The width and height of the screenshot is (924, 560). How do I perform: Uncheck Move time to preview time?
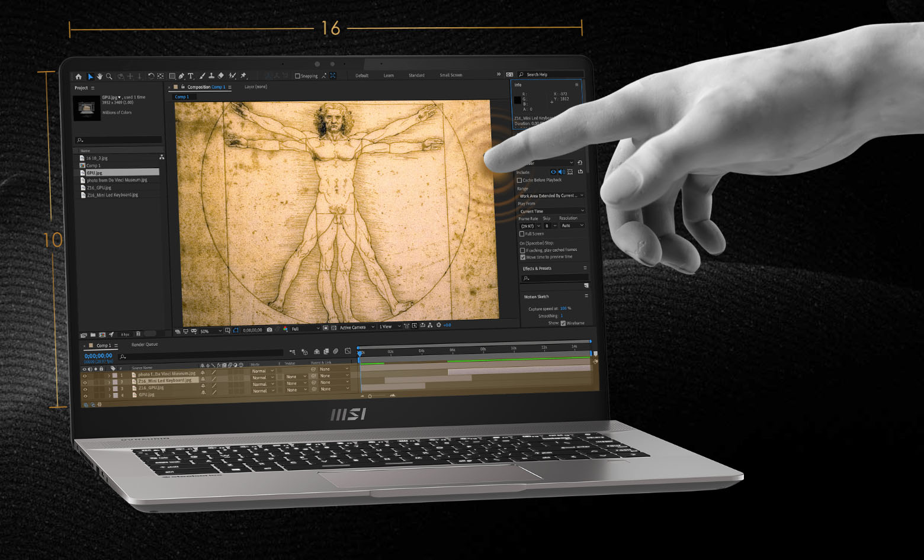point(522,257)
